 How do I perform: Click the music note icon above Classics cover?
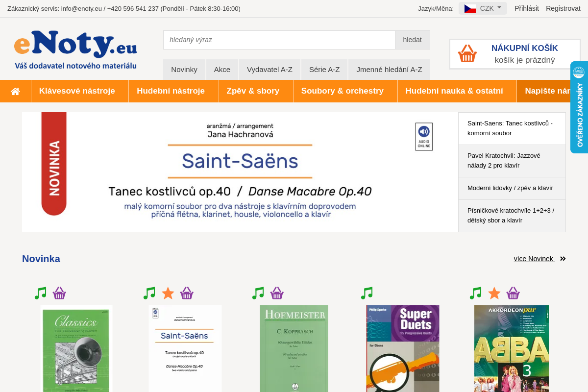click(41, 293)
